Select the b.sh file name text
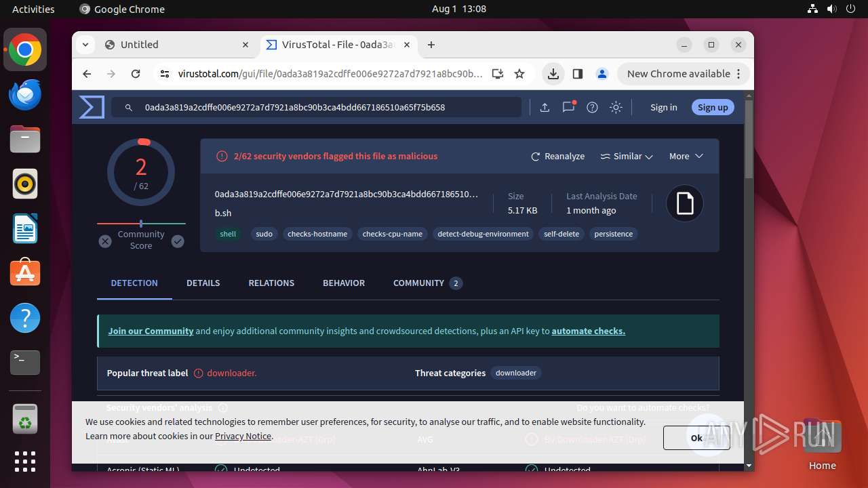The height and width of the screenshot is (488, 868). tap(223, 213)
